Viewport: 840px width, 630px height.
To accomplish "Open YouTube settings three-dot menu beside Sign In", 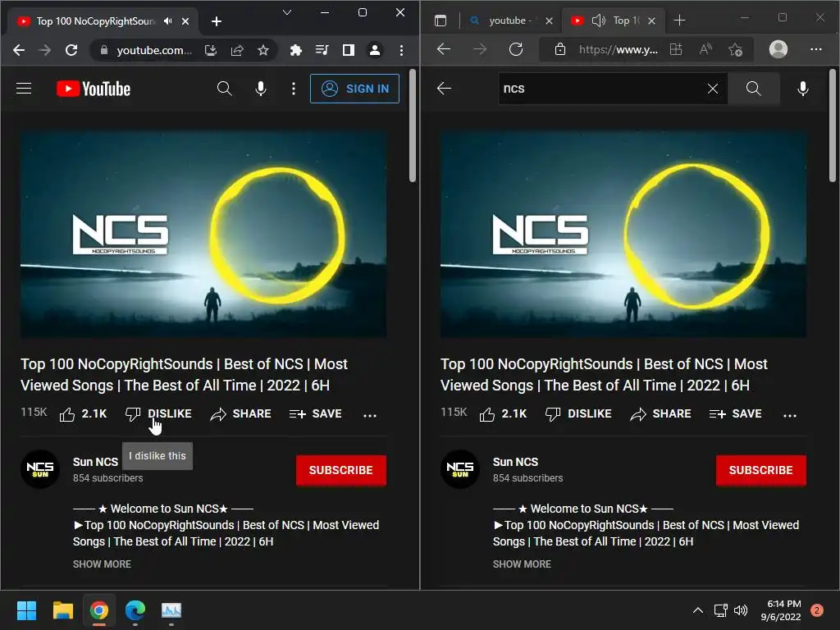I will point(294,89).
